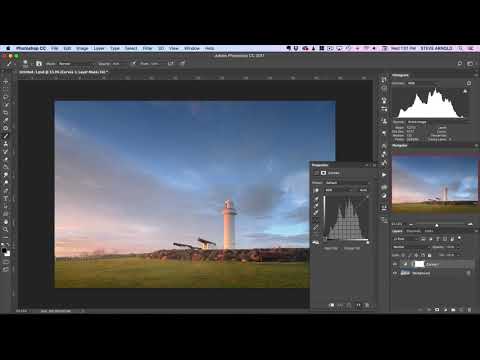Toggle lock all on layer
480x360 pixels.
point(430,255)
